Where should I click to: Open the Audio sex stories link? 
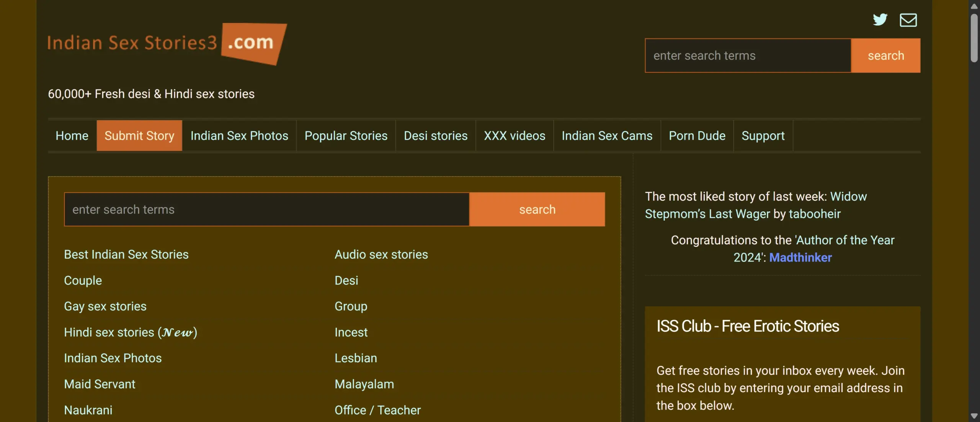point(381,254)
